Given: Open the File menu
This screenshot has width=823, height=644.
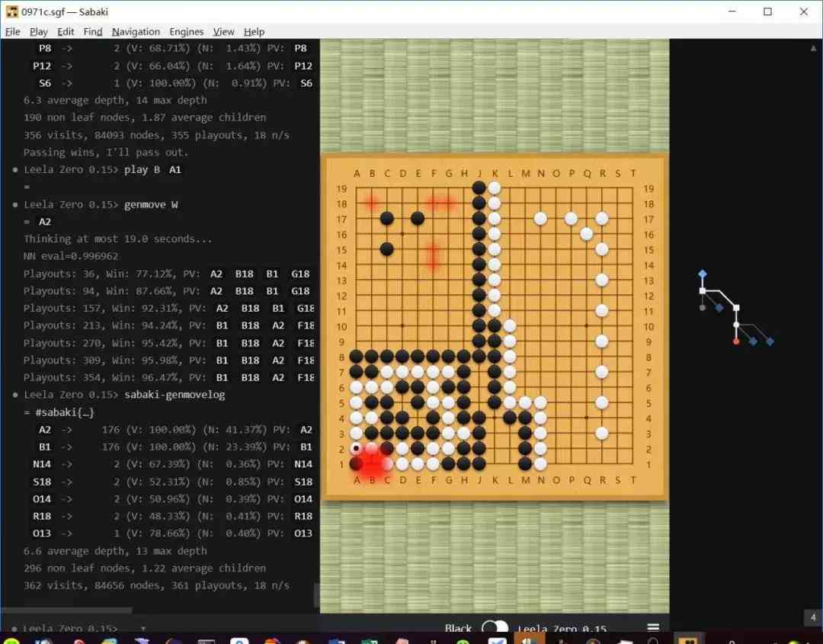Looking at the screenshot, I should click(x=13, y=32).
